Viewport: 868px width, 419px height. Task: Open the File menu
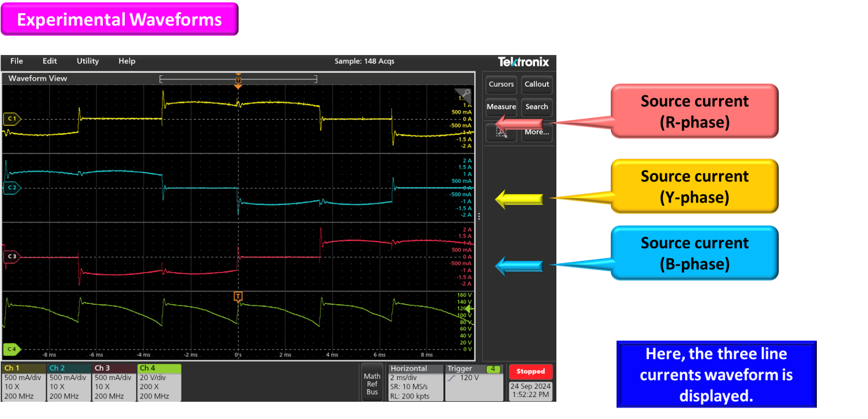17,61
